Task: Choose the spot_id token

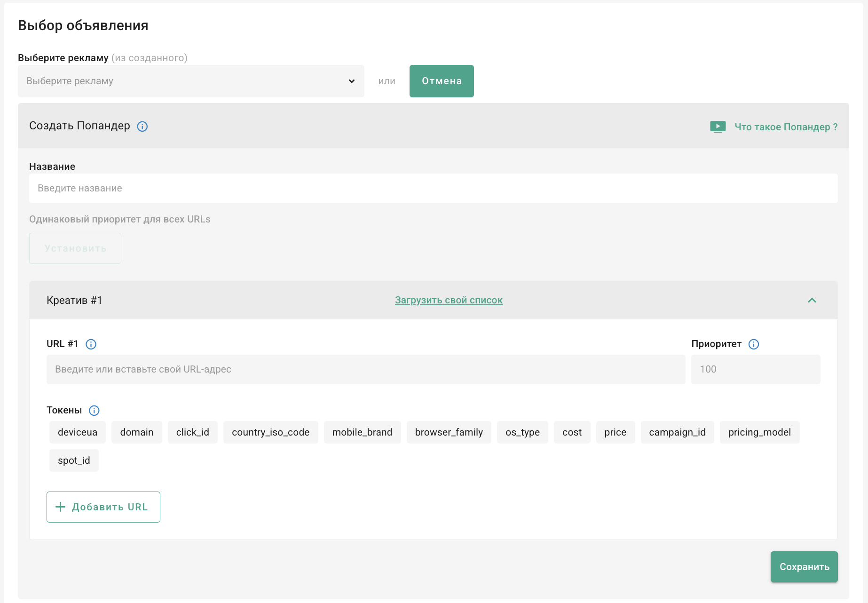Action: pos(74,460)
